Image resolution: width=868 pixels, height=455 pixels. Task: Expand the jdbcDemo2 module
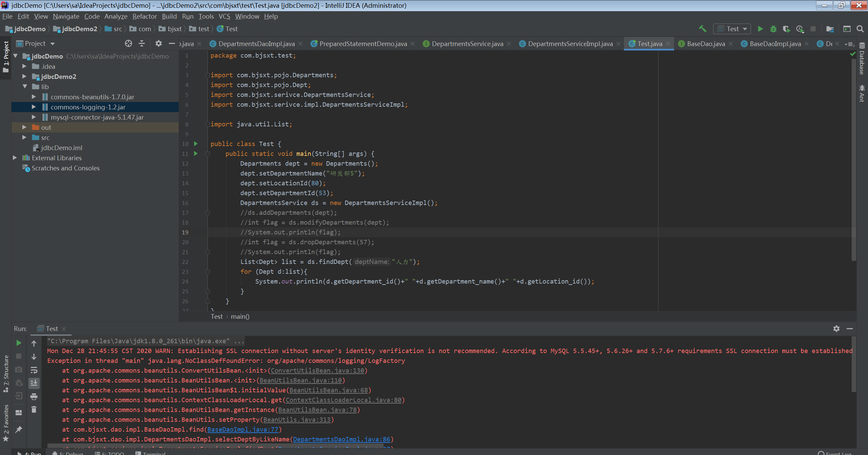[x=24, y=76]
